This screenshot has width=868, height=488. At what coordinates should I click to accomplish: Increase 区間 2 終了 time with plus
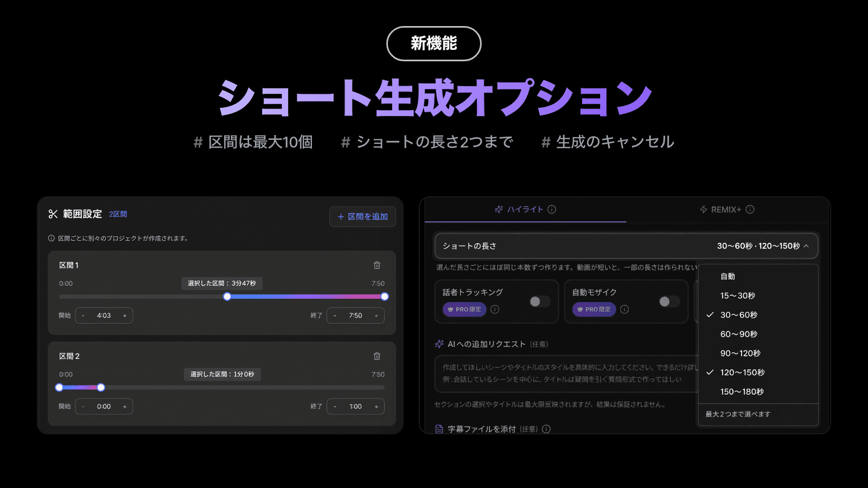[376, 407]
